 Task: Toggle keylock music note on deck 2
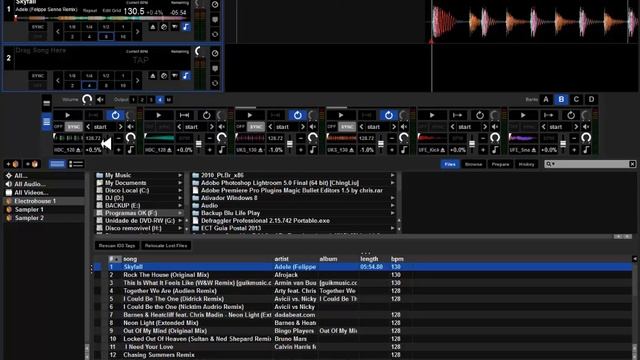point(186,76)
